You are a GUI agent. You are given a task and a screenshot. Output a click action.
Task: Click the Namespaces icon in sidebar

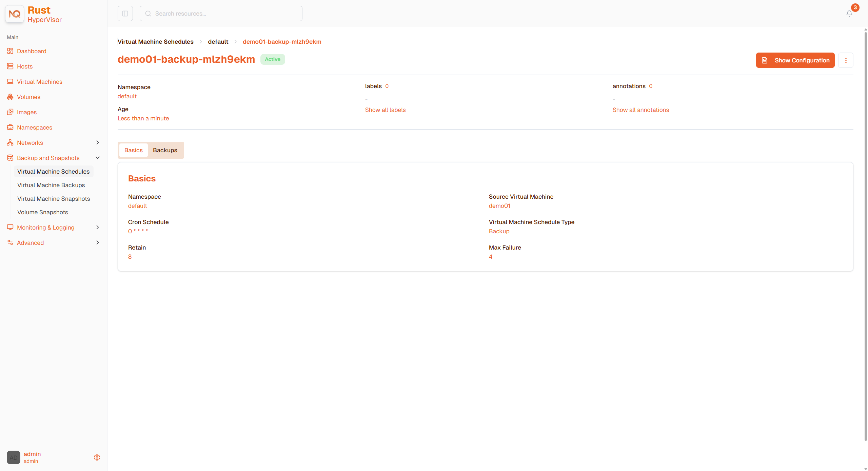(x=10, y=127)
